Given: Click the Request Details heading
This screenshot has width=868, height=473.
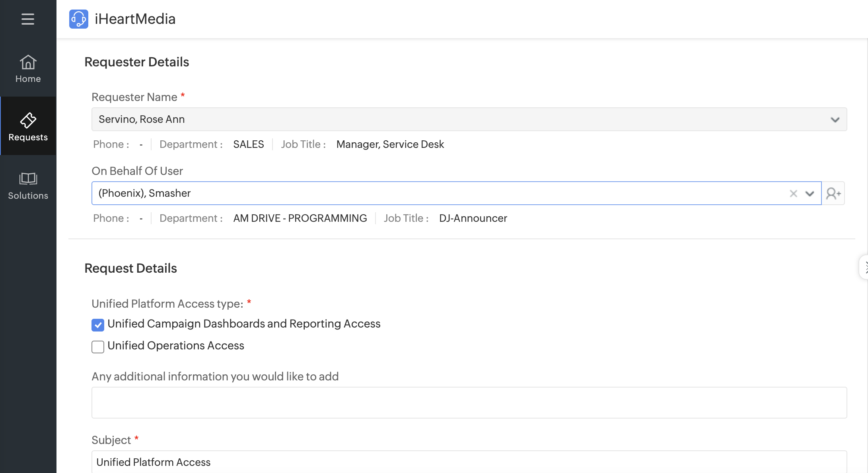Looking at the screenshot, I should [x=130, y=268].
